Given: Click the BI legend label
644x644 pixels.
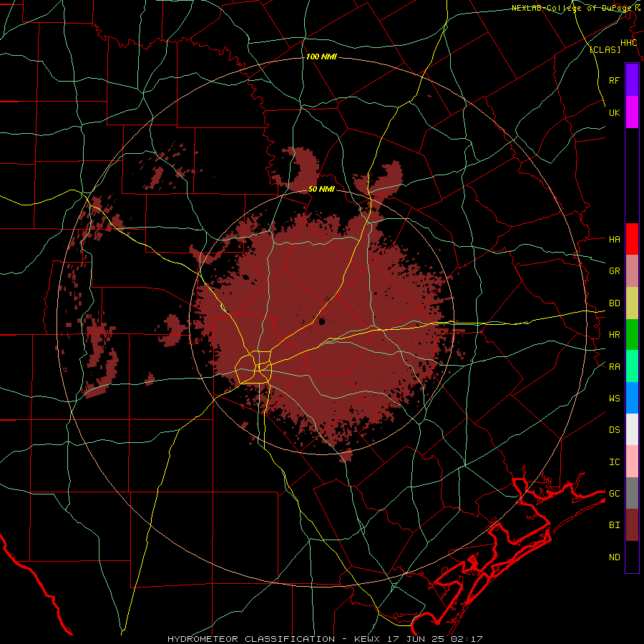Looking at the screenshot, I should click(x=614, y=525).
